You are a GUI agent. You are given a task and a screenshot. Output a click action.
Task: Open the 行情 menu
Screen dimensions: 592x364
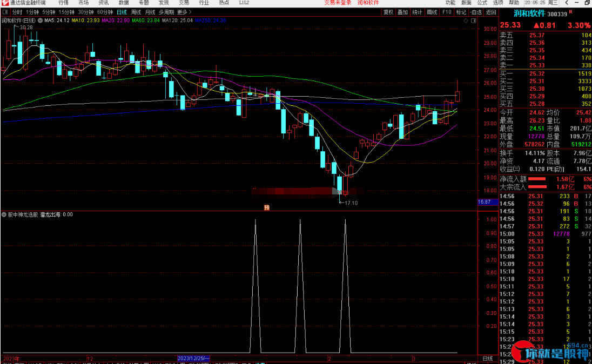[63, 3]
